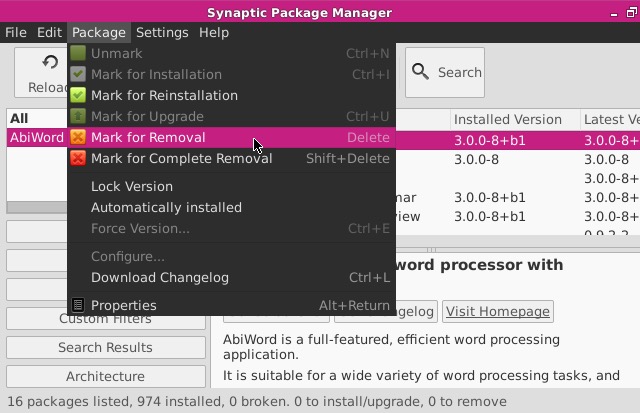Choose Mark for Removal in menu
640x413 pixels.
[148, 137]
